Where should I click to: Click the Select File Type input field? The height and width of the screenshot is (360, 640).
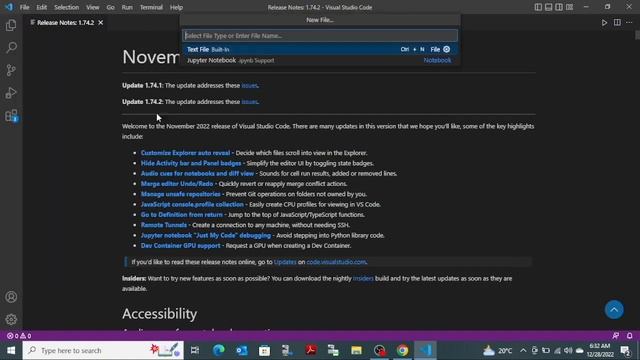[320, 36]
